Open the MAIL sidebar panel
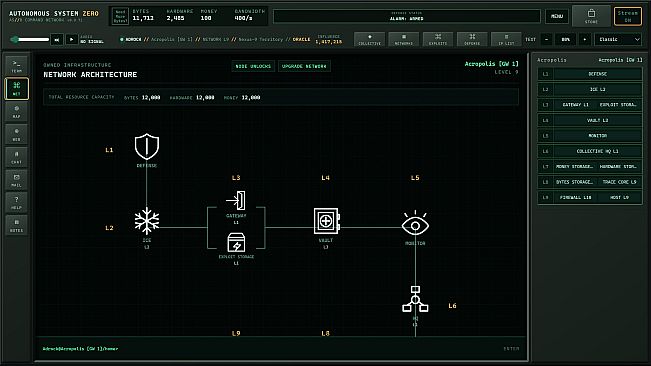Image resolution: width=651 pixels, height=366 pixels. (x=17, y=180)
